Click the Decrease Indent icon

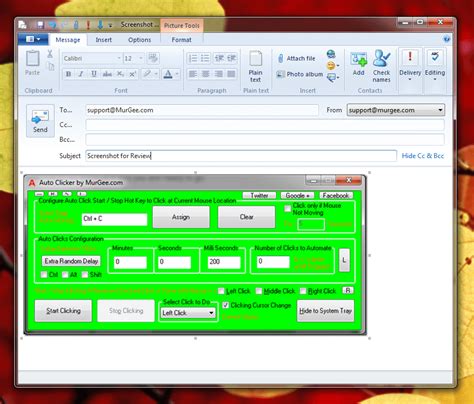point(219,58)
